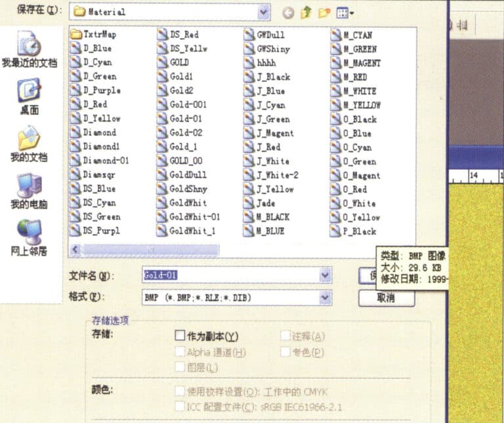This screenshot has width=504, height=423.
Task: Toggle 注释 annotations checkbox
Action: click(285, 336)
